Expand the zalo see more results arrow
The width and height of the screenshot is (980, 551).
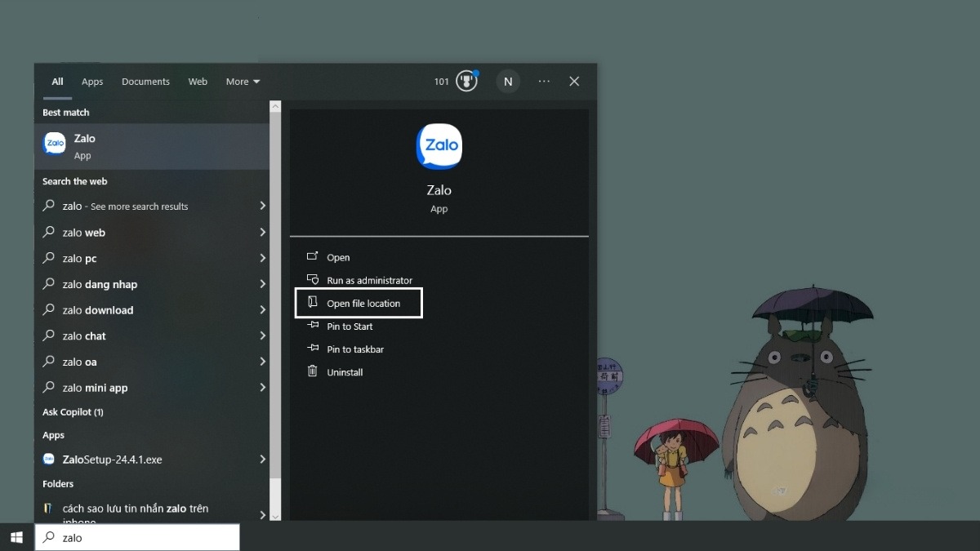pyautogui.click(x=262, y=206)
